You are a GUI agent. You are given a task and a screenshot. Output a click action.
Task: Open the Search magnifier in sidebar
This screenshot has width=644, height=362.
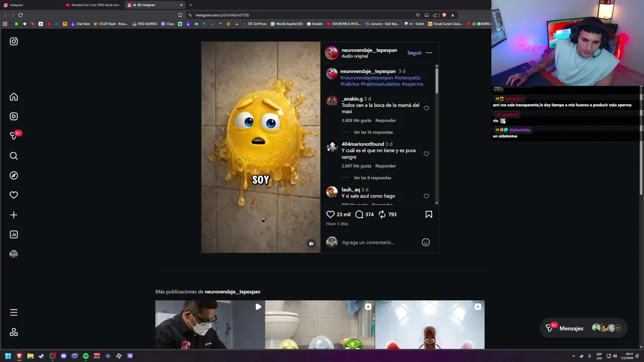(14, 156)
